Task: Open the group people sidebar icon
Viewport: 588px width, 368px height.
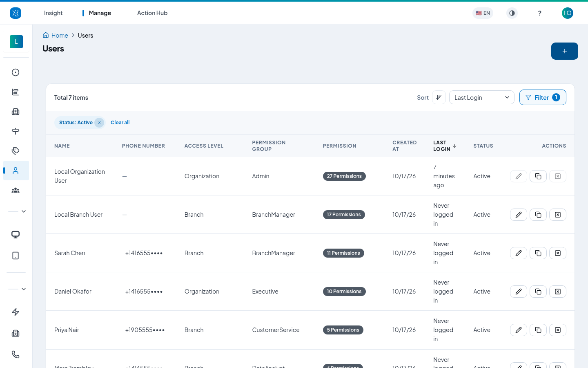Action: [16, 190]
